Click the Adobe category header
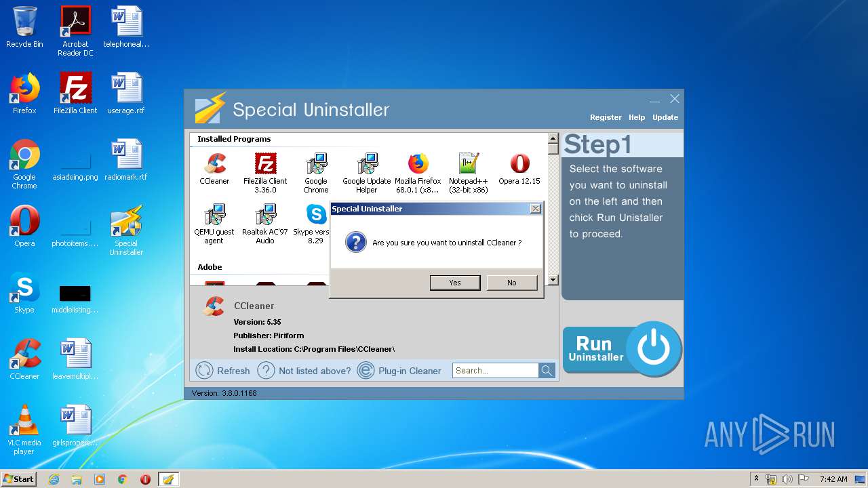This screenshot has width=868, height=488. click(210, 267)
